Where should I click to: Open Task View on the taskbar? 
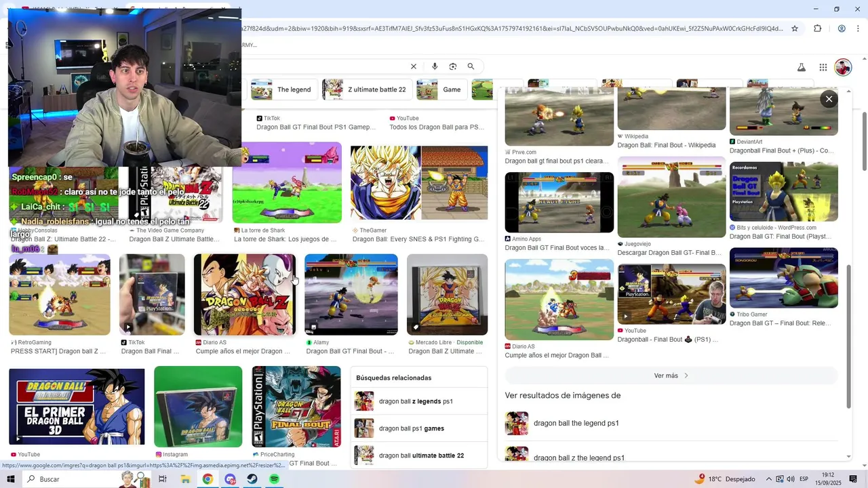click(163, 479)
